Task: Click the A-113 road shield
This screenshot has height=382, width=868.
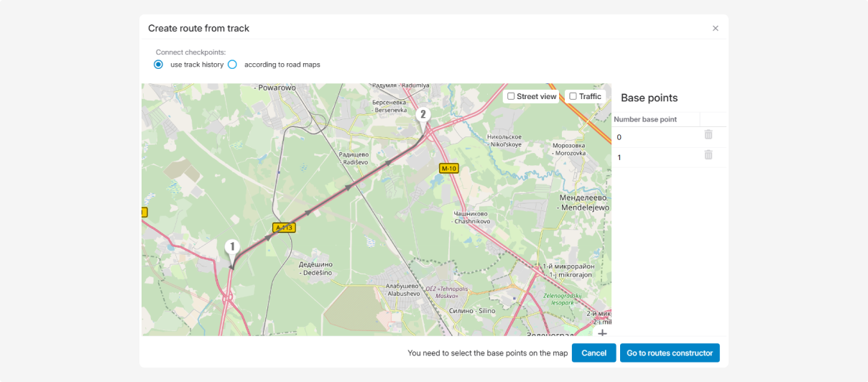Action: pos(285,228)
